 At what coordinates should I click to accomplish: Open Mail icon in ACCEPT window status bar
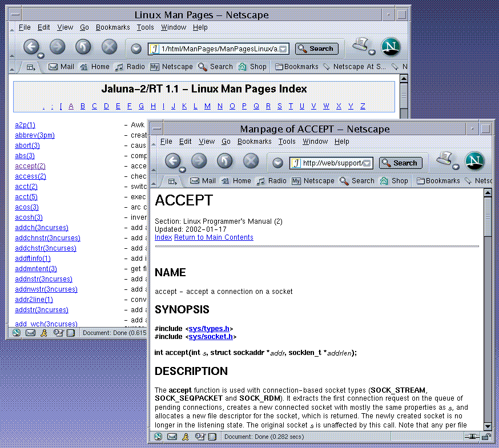click(172, 437)
